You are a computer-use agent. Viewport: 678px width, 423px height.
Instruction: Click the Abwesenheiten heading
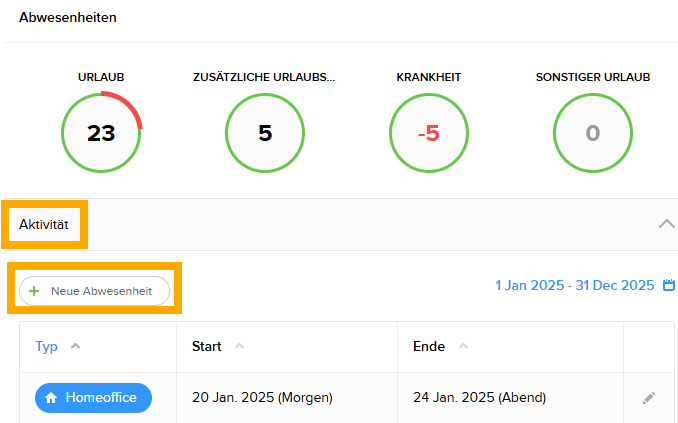click(67, 17)
